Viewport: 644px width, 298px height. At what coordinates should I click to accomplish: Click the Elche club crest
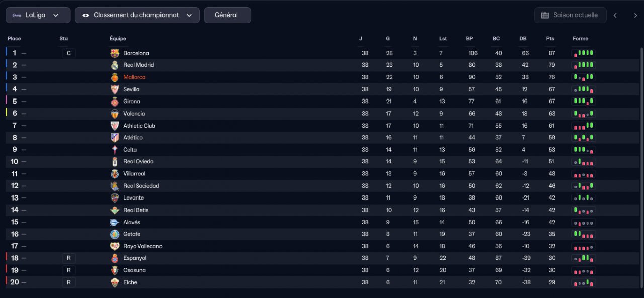[115, 282]
